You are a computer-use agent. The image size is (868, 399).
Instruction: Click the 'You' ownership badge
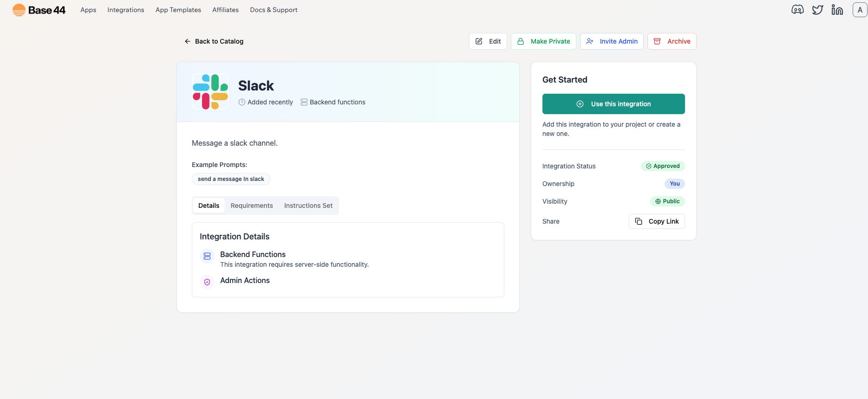675,184
